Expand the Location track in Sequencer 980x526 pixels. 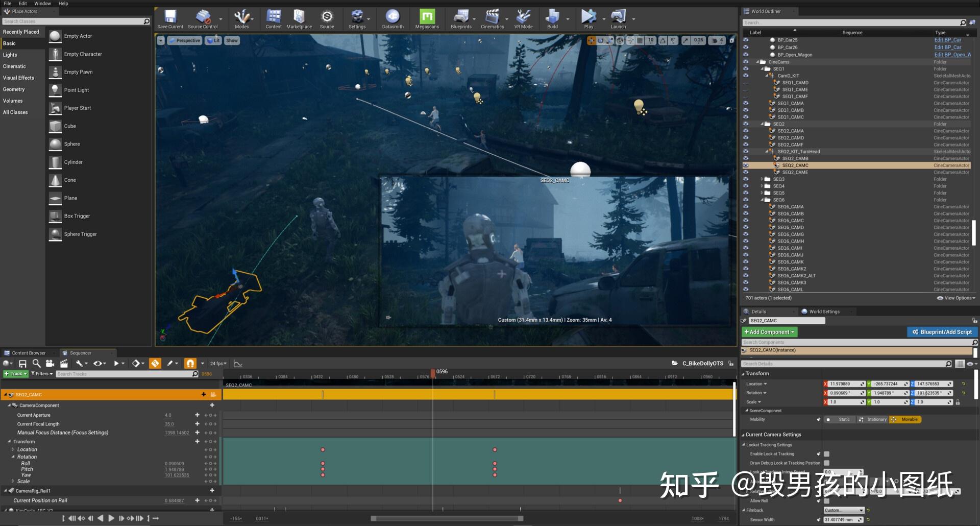click(x=13, y=449)
